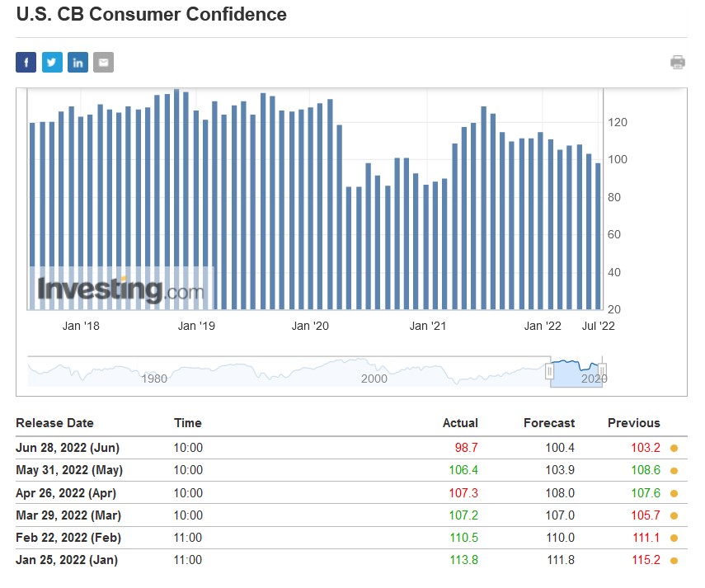The width and height of the screenshot is (705, 588).
Task: Click volatility dot in Jun 28, 2022 row
Action: pos(674,448)
